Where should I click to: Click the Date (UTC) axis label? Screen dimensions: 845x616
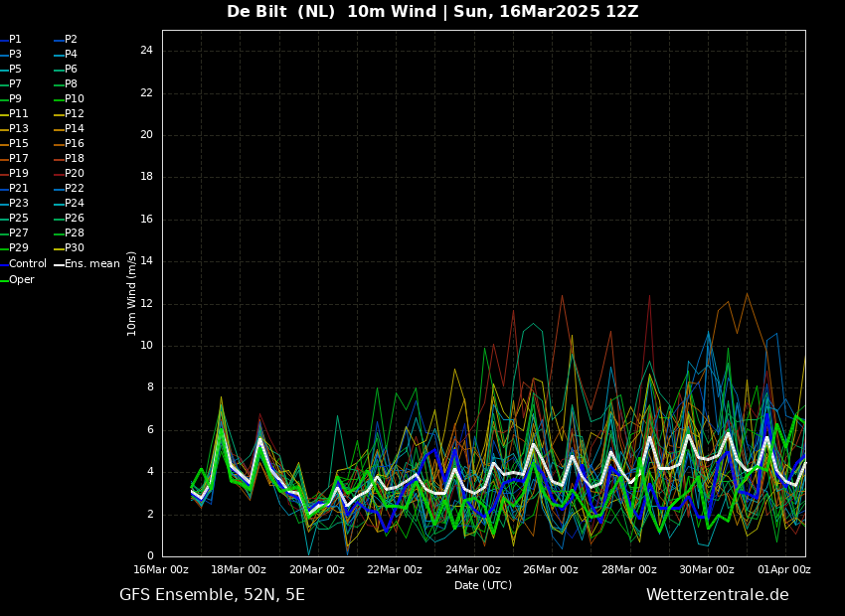pyautogui.click(x=483, y=586)
